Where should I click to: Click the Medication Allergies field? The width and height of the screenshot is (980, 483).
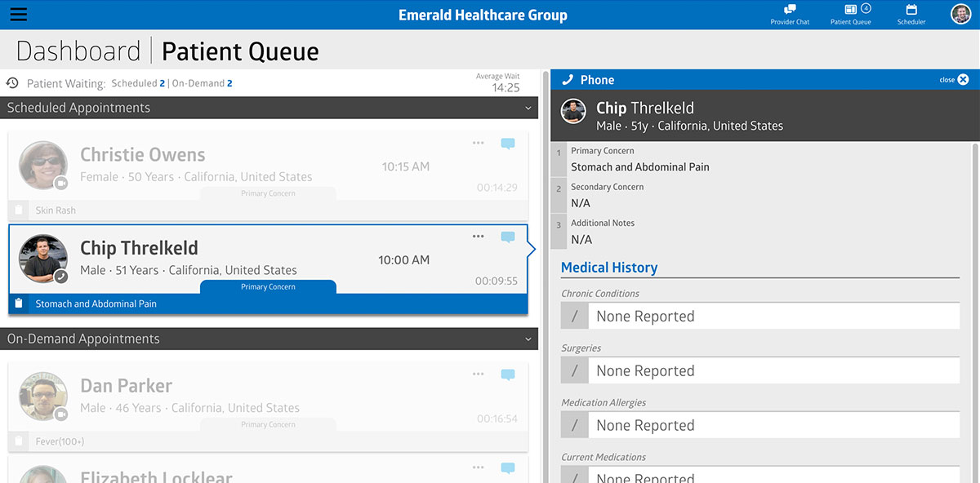(x=759, y=425)
